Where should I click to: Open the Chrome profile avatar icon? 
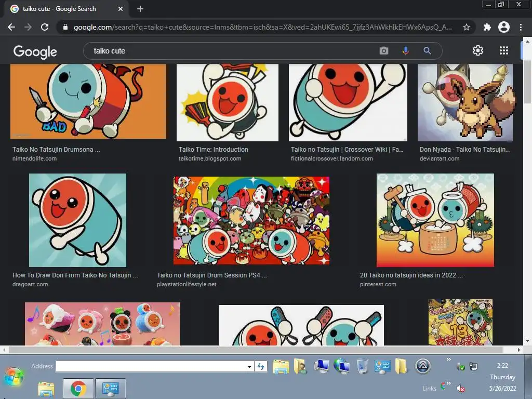click(504, 27)
